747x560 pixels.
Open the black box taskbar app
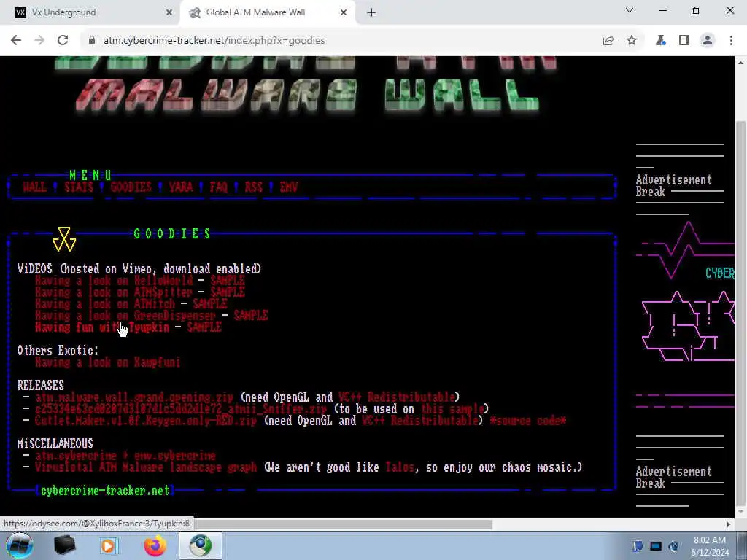[65, 545]
